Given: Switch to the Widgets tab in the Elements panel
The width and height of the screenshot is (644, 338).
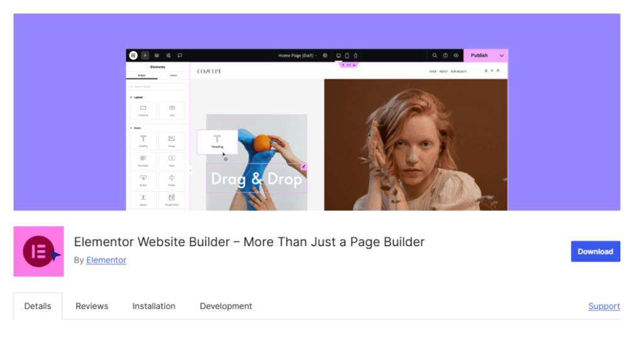Looking at the screenshot, I should pos(142,76).
